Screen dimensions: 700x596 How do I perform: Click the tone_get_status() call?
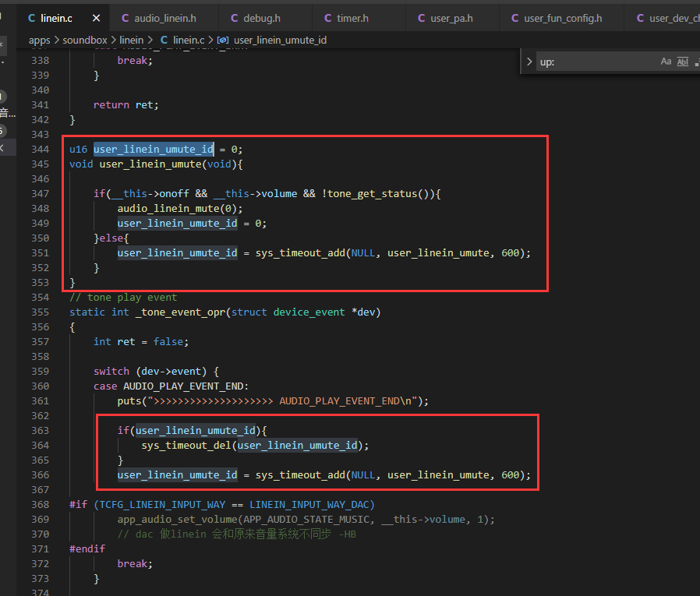pyautogui.click(x=379, y=194)
